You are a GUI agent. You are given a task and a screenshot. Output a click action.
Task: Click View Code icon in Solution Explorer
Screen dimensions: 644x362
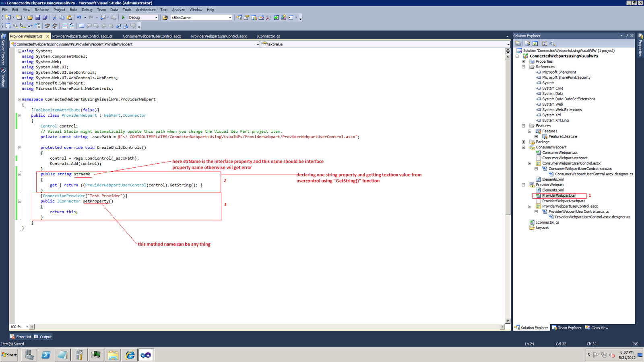pyautogui.click(x=545, y=43)
